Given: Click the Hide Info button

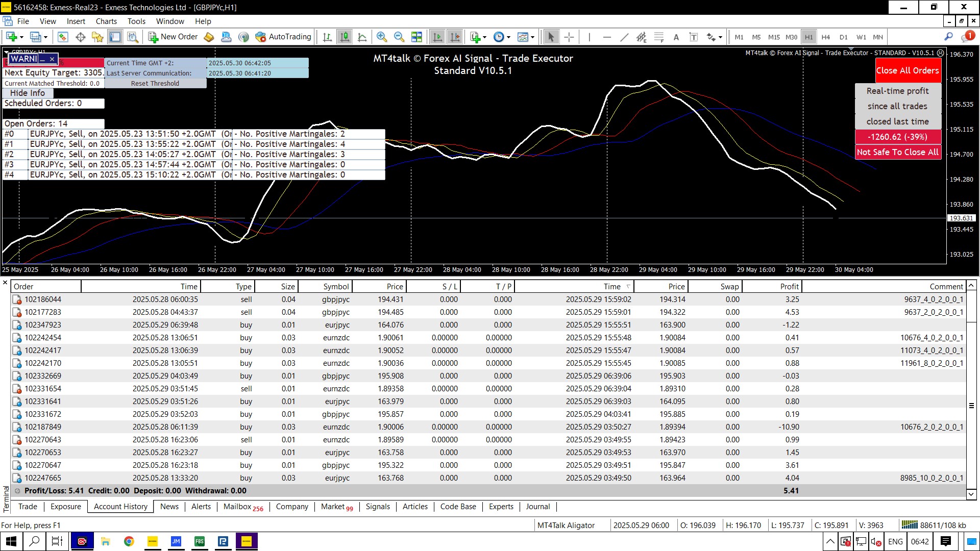Looking at the screenshot, I should [x=28, y=93].
